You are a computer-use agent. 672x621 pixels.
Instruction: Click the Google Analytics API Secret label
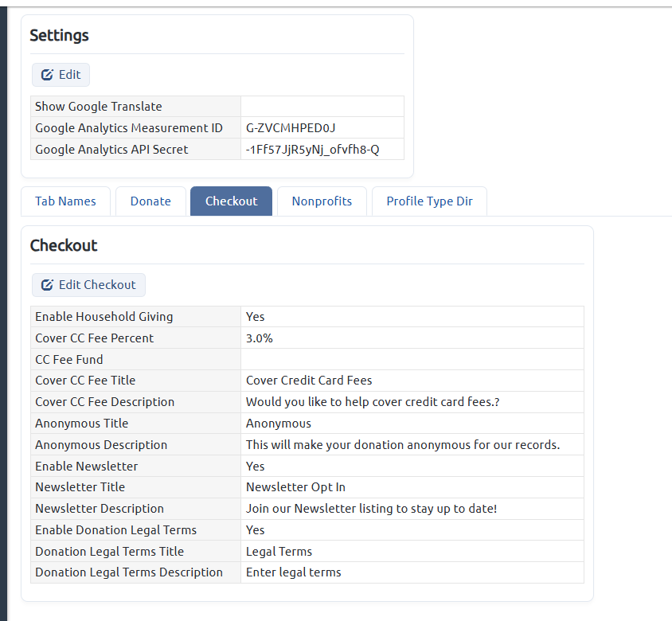pyautogui.click(x=111, y=149)
